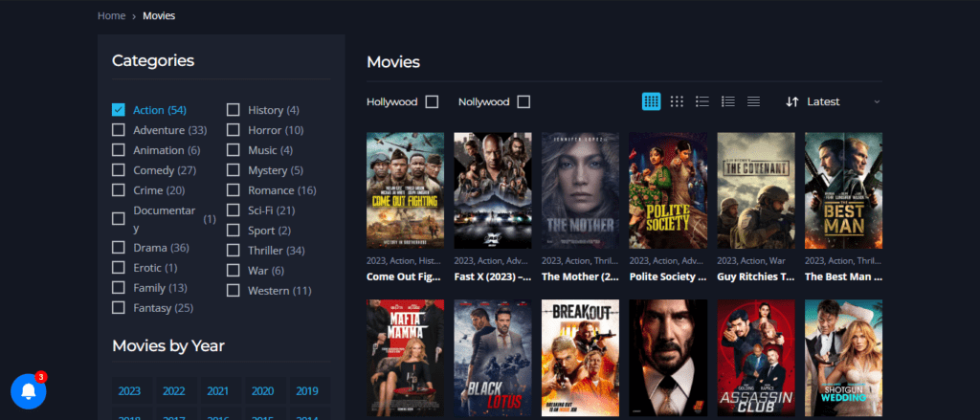The height and width of the screenshot is (420, 980).
Task: Open the notification bell with 3 alerts
Action: click(x=28, y=391)
